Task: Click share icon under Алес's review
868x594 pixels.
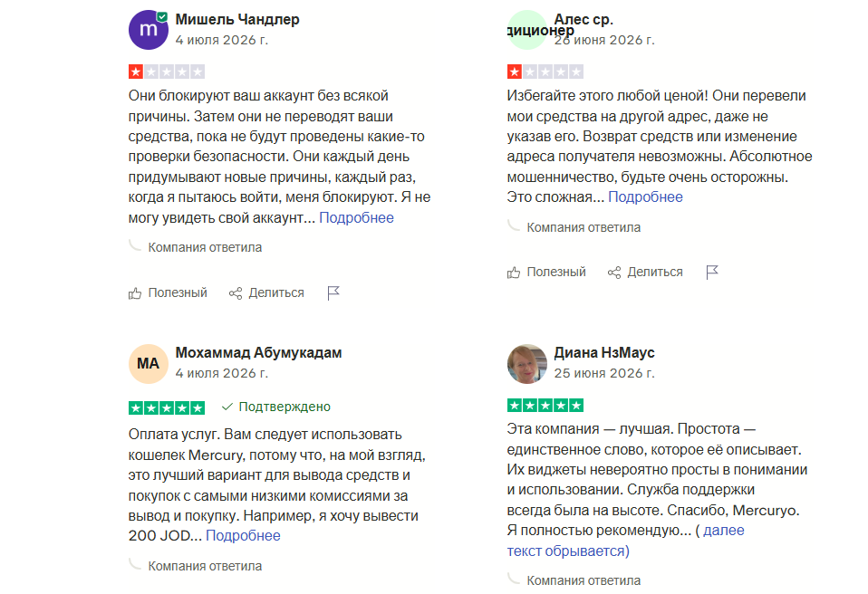Action: 614,273
